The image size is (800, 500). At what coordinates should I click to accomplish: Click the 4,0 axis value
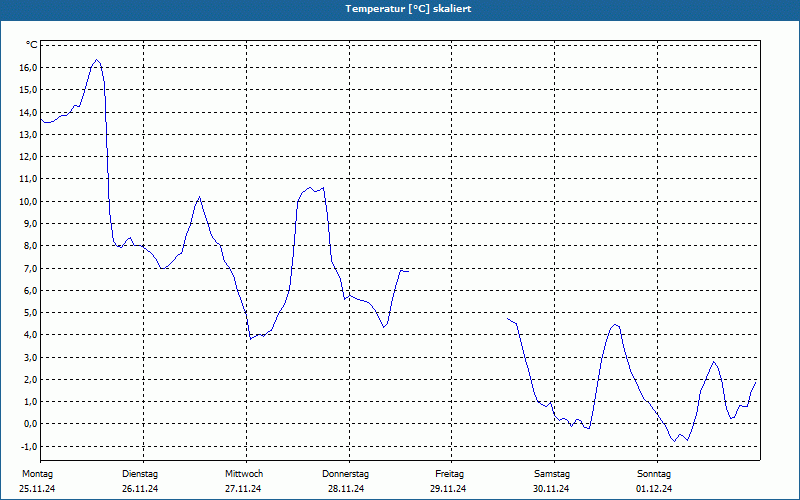click(30, 335)
